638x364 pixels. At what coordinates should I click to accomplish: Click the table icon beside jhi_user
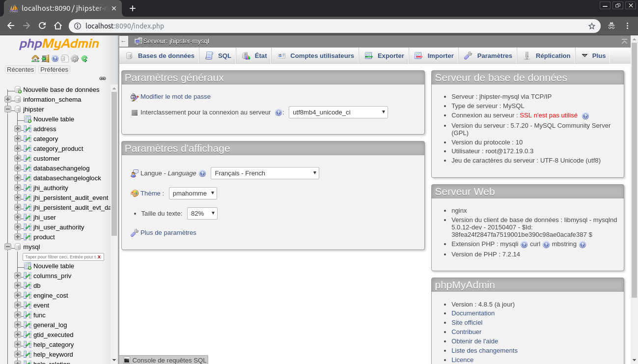(x=28, y=217)
